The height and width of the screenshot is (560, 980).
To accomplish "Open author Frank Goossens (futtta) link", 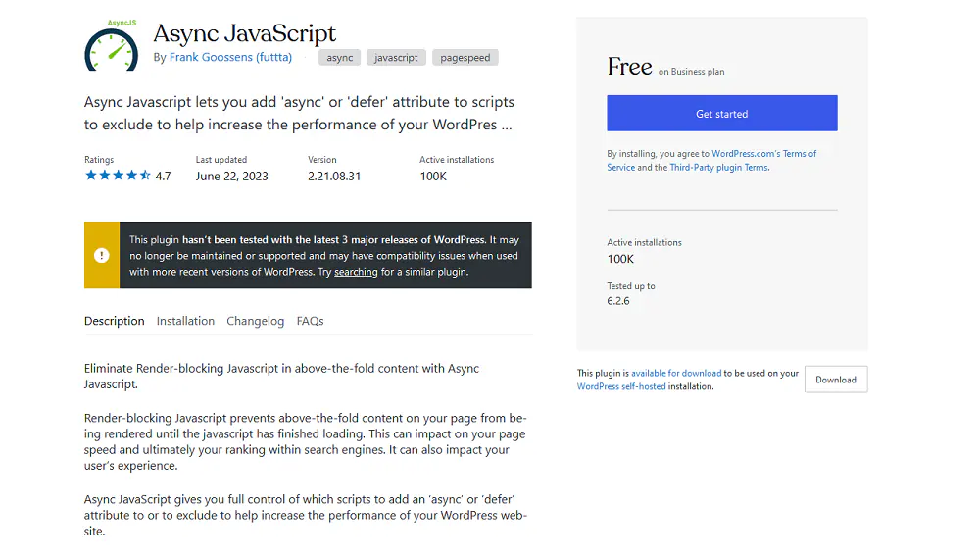I will pyautogui.click(x=230, y=58).
